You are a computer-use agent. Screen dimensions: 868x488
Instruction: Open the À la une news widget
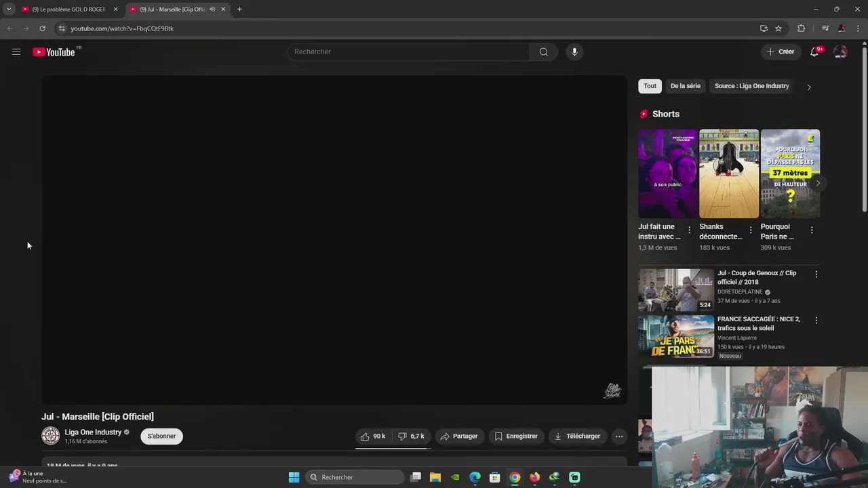coord(38,477)
